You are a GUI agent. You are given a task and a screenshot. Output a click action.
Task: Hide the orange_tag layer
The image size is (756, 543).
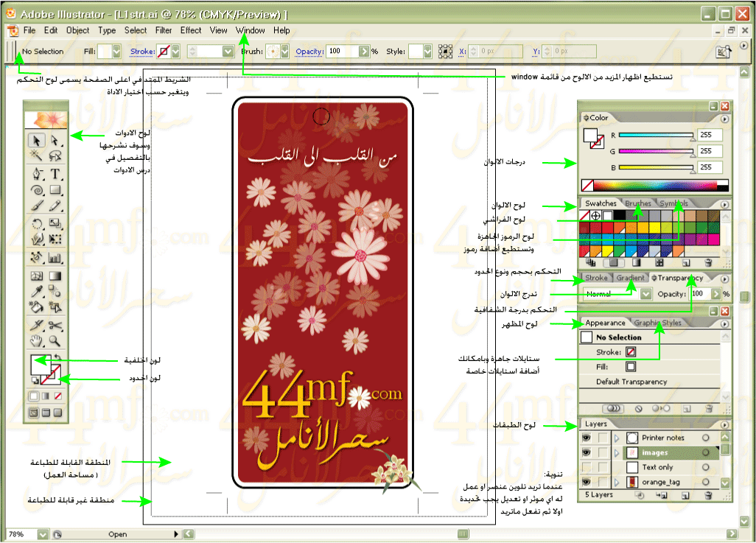click(587, 482)
